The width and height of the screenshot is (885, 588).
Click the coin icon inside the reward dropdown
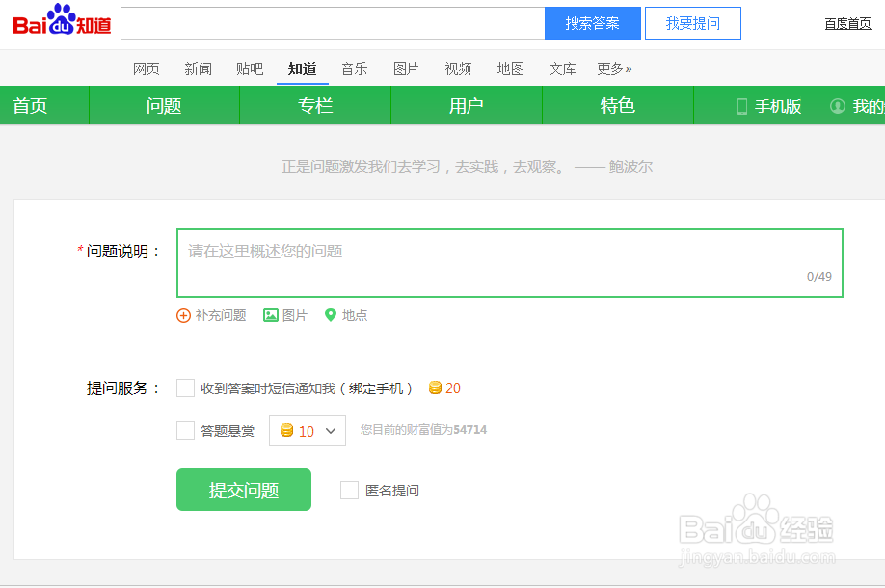point(287,431)
